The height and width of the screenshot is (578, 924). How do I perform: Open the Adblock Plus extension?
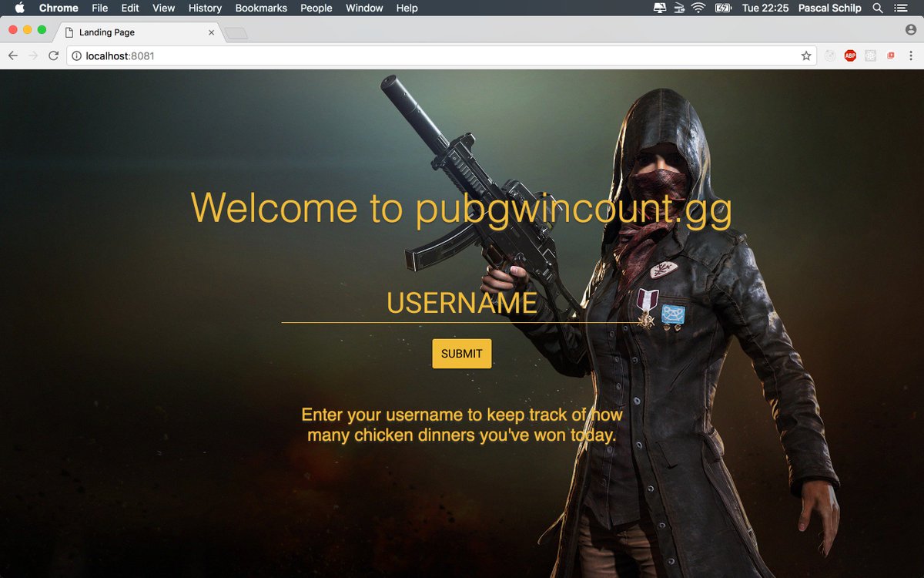point(849,55)
